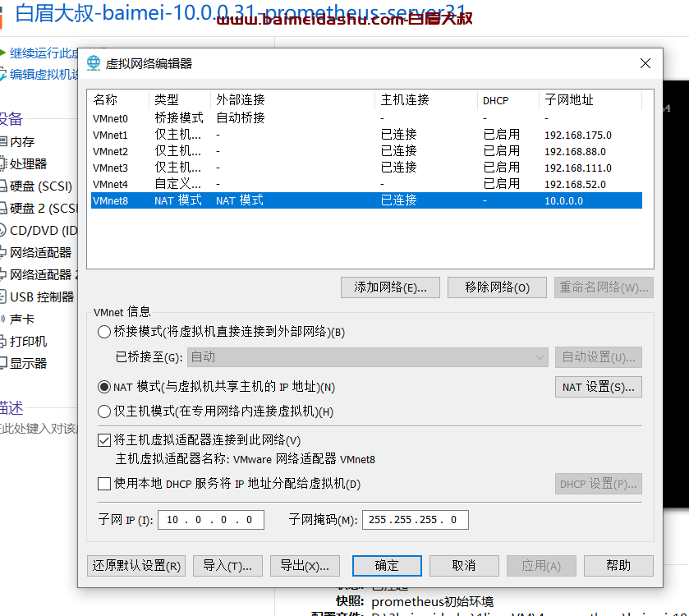Click 继续运行此虚拟机 link in VMware window
689x616 pixels.
point(44,53)
